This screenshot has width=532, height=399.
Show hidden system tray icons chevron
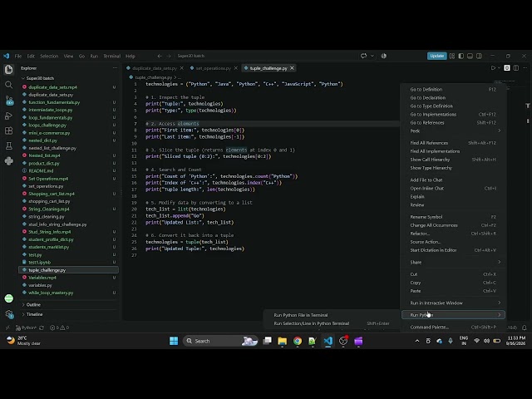pos(417,341)
